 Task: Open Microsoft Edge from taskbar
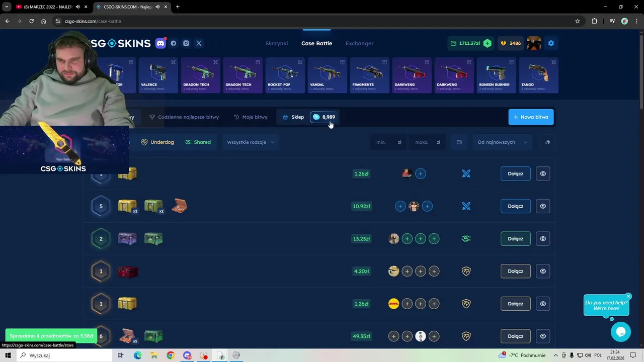pos(137,355)
